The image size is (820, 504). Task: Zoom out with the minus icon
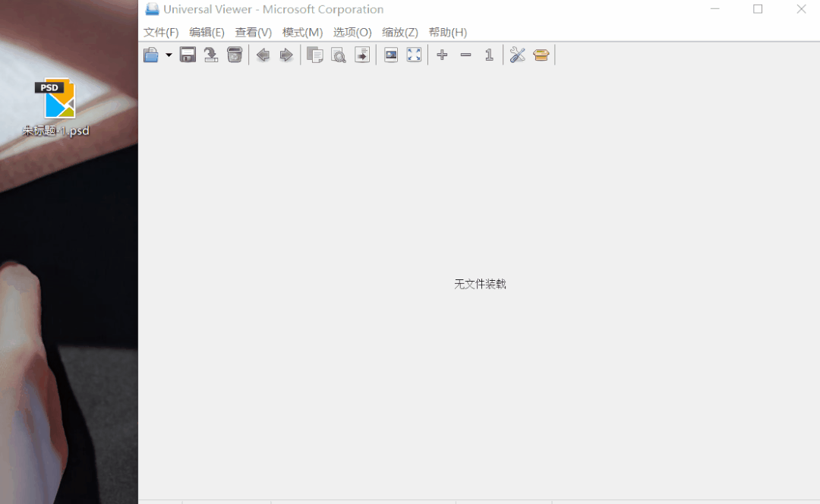click(x=465, y=55)
